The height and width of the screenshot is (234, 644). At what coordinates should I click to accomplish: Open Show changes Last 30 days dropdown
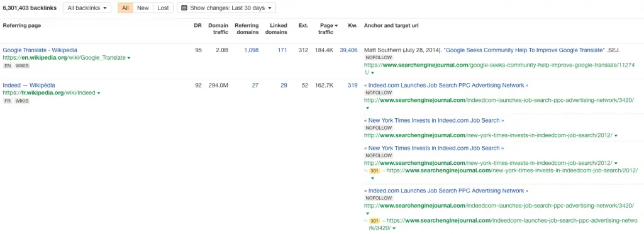tap(226, 8)
